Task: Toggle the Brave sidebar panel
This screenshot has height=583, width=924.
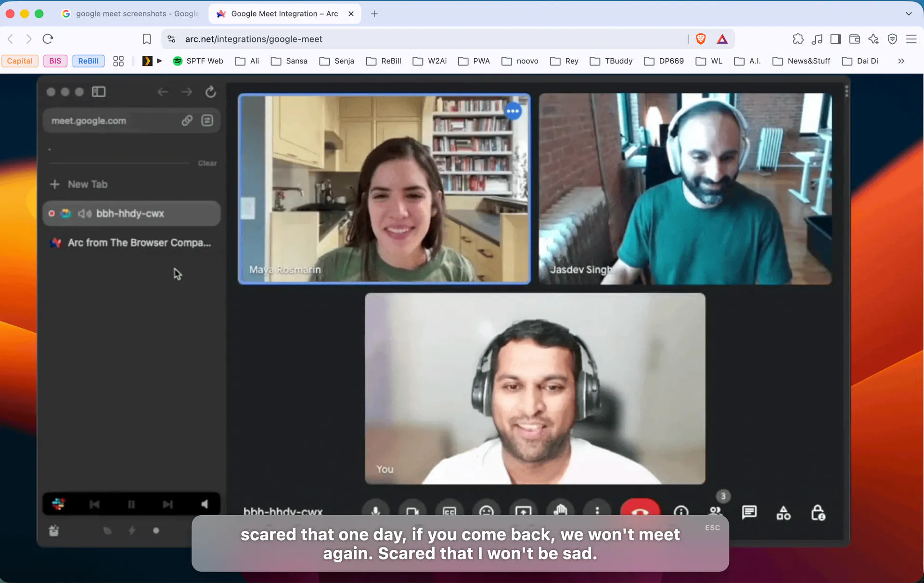Action: (x=835, y=39)
